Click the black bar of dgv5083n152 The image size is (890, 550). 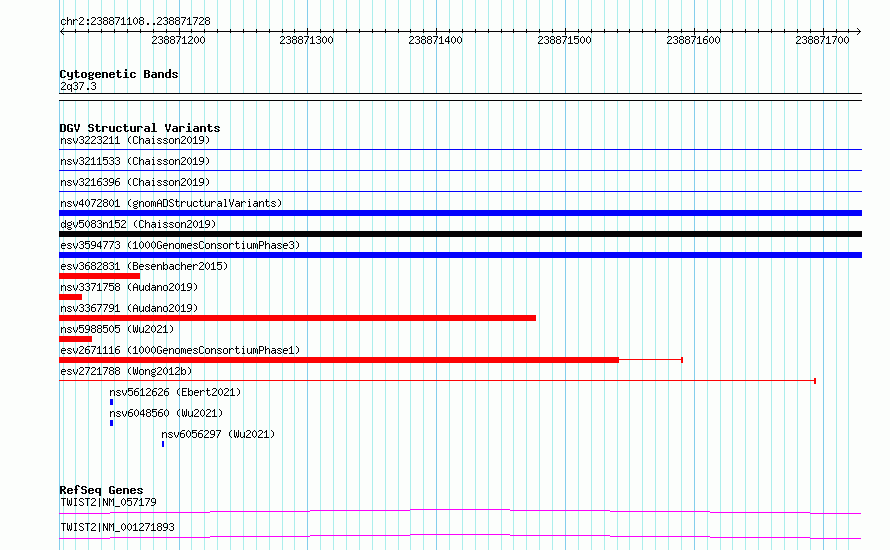pos(460,234)
